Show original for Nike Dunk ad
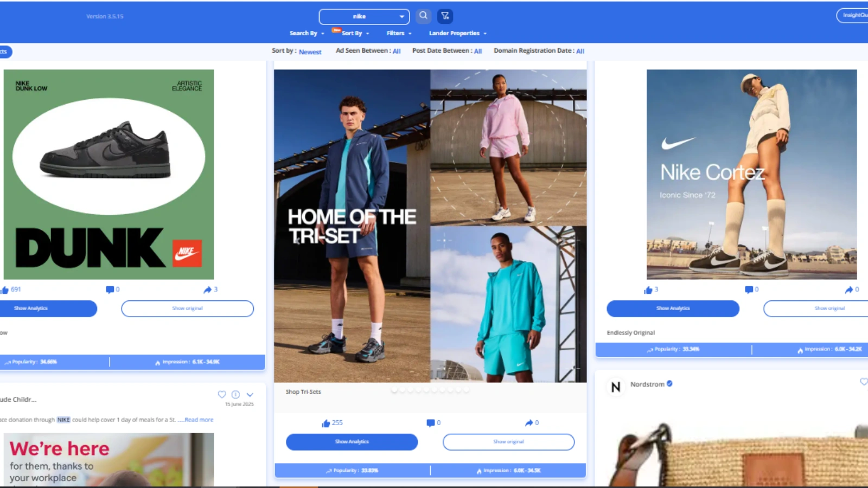Screen dimensions: 868x488 [187, 309]
